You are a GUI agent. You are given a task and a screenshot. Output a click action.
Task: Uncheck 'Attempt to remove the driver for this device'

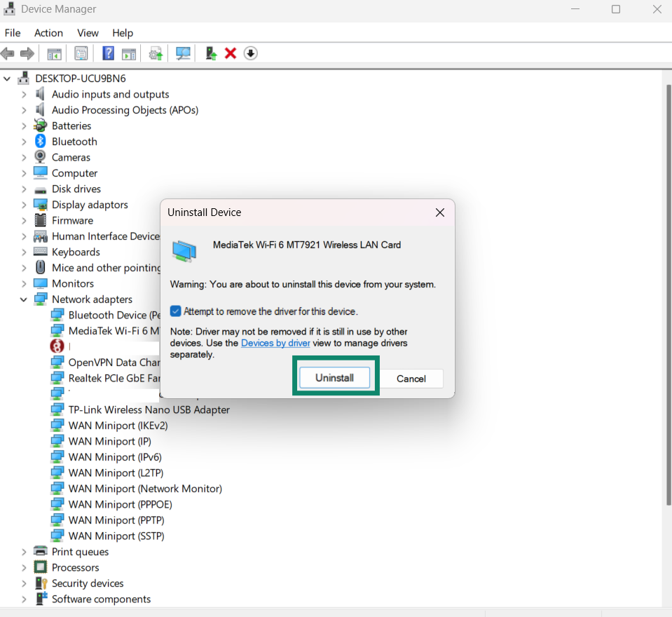(x=175, y=311)
